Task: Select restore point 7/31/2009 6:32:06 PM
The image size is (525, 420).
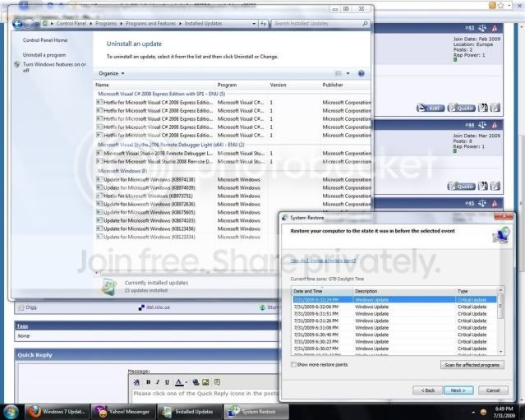Action: 394,307
